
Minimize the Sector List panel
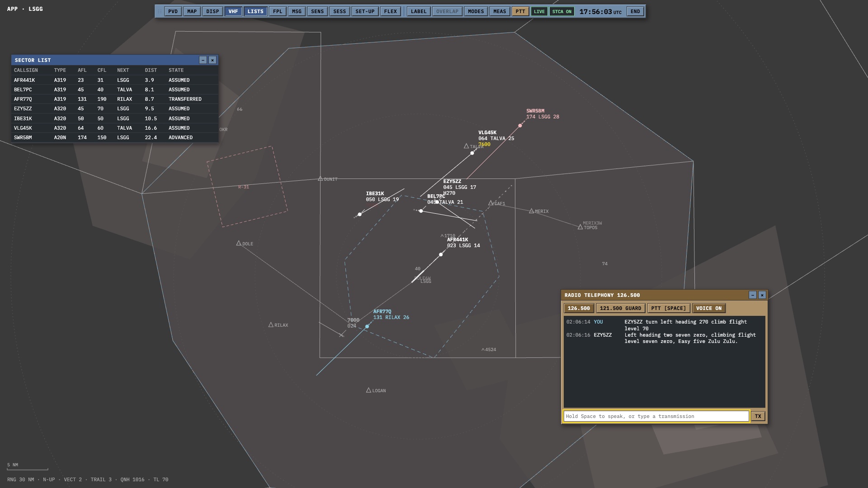pyautogui.click(x=203, y=60)
